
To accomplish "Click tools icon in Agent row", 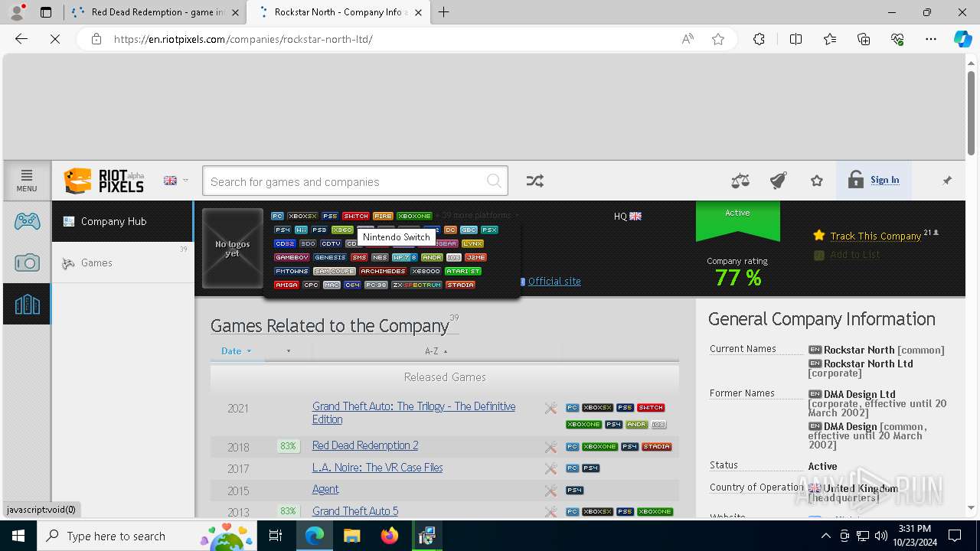I will click(x=550, y=491).
